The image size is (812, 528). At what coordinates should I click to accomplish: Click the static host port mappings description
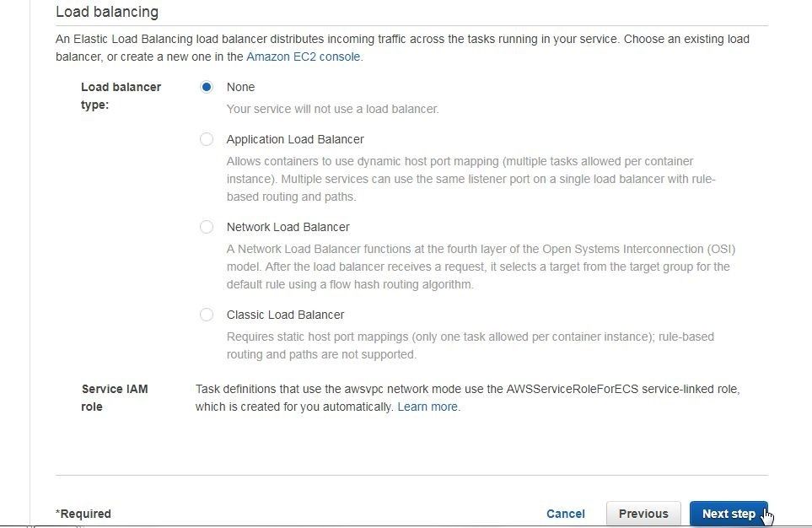click(x=471, y=346)
